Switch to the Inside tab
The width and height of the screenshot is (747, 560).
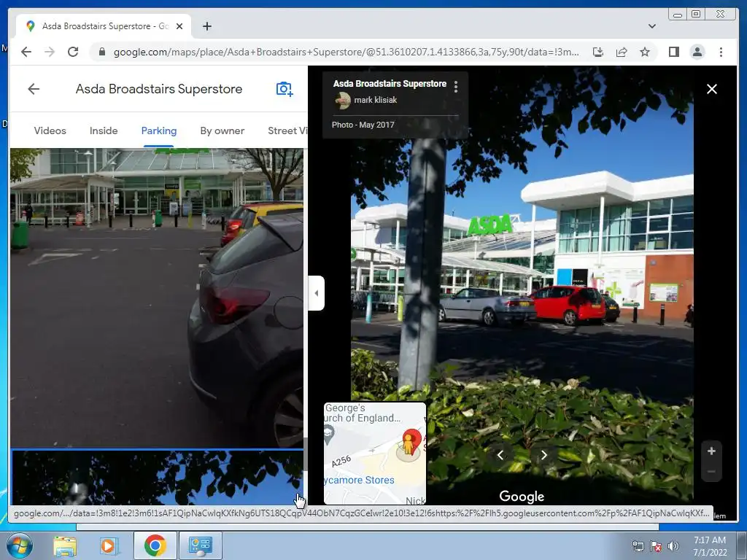click(x=104, y=131)
